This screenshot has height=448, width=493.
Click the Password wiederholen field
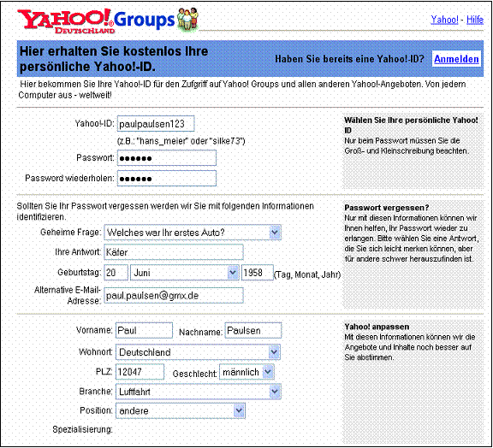[x=167, y=178]
